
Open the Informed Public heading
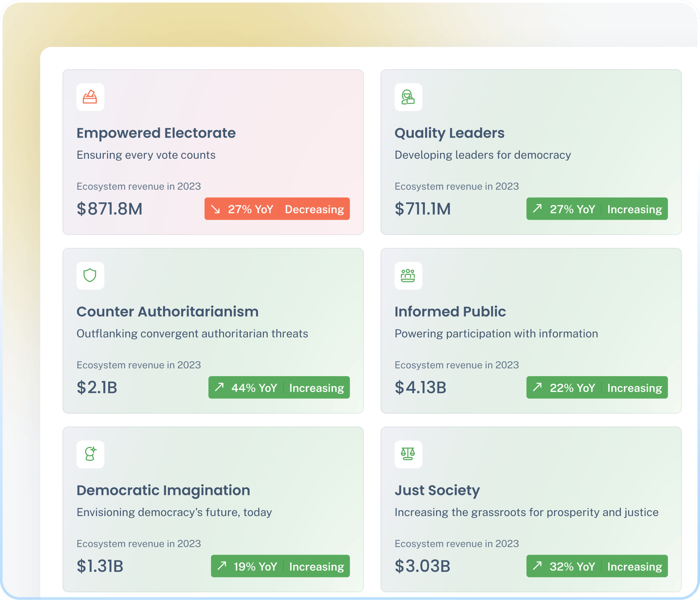450,312
